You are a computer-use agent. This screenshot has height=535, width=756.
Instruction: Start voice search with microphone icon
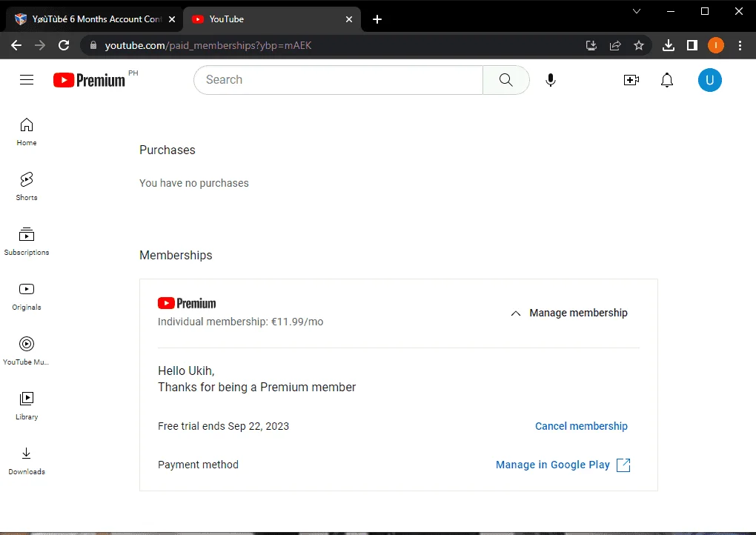click(551, 80)
